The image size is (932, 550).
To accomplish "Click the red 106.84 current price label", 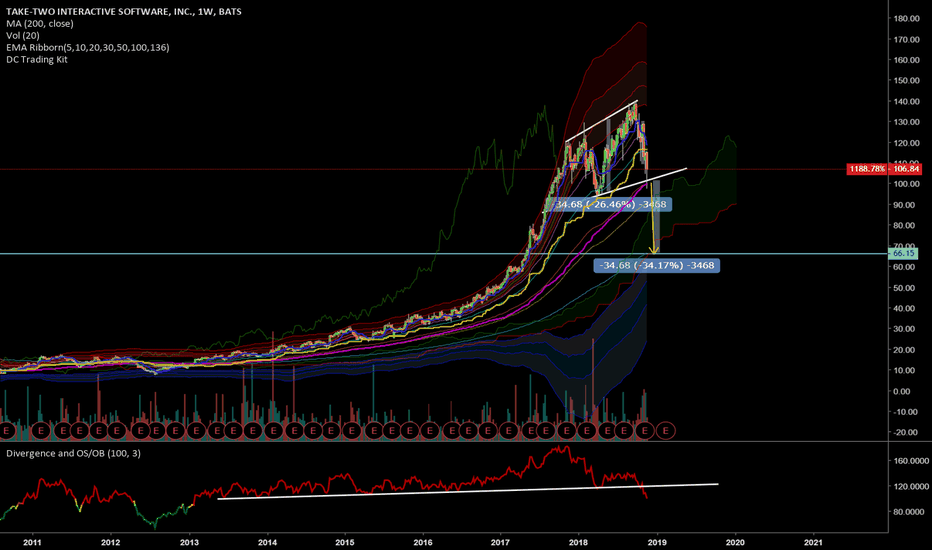I will (x=904, y=169).
